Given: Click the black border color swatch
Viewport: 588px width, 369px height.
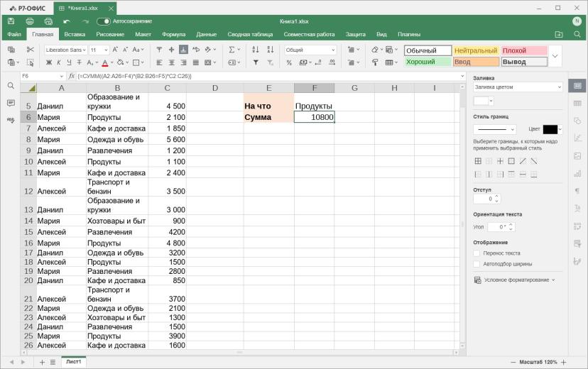Looking at the screenshot, I should click(x=550, y=129).
